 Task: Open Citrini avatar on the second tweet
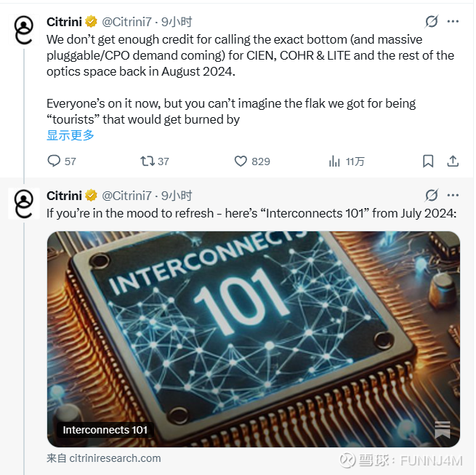tap(24, 203)
